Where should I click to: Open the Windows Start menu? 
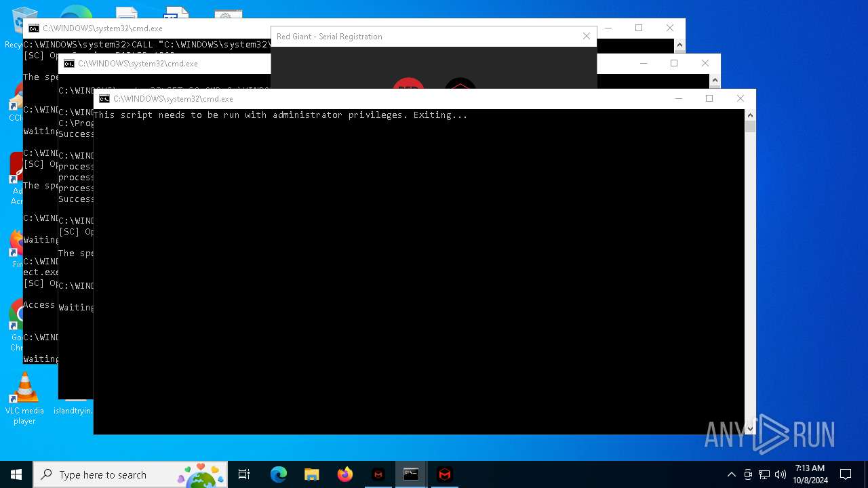pos(16,474)
